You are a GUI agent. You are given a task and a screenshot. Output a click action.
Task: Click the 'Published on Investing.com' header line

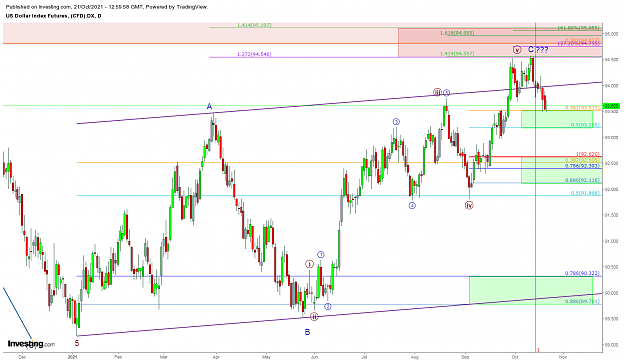(106, 7)
